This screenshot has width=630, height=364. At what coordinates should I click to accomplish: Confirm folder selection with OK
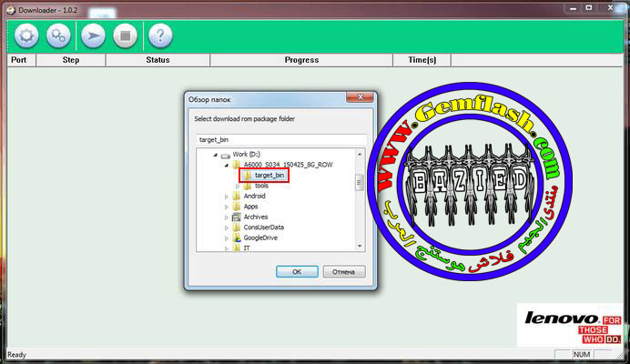point(297,272)
